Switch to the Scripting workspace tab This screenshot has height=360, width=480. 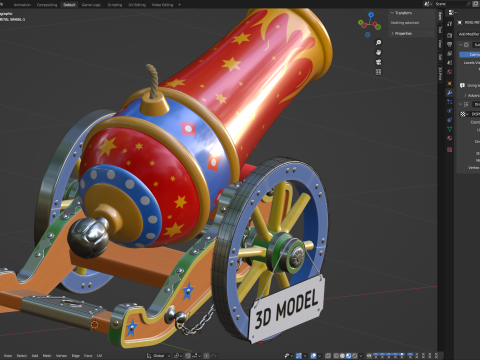point(115,5)
